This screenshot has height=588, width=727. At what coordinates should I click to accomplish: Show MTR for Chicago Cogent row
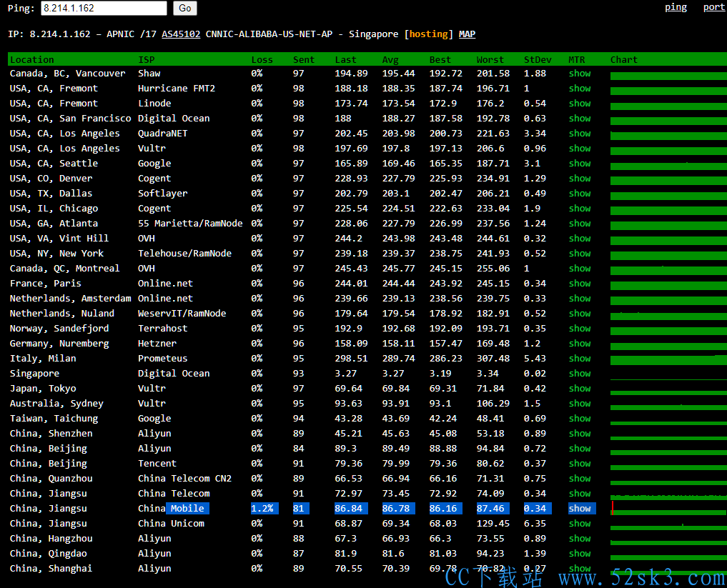[580, 209]
